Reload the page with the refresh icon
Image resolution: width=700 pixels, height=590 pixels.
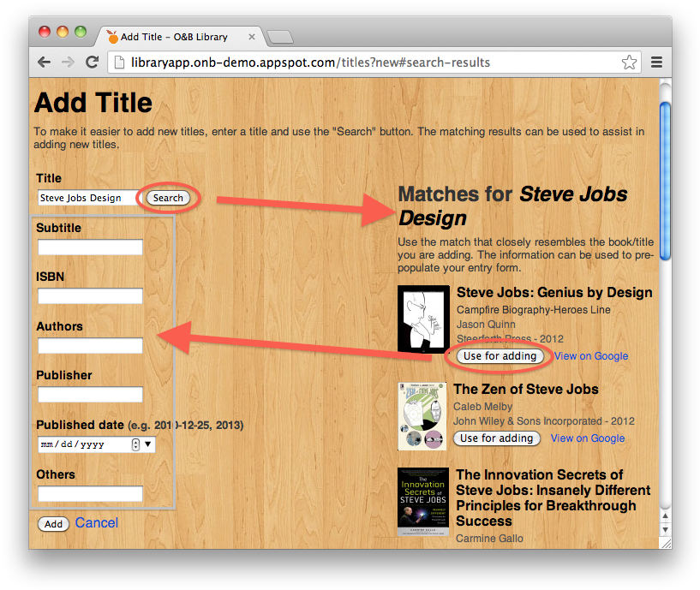click(92, 62)
